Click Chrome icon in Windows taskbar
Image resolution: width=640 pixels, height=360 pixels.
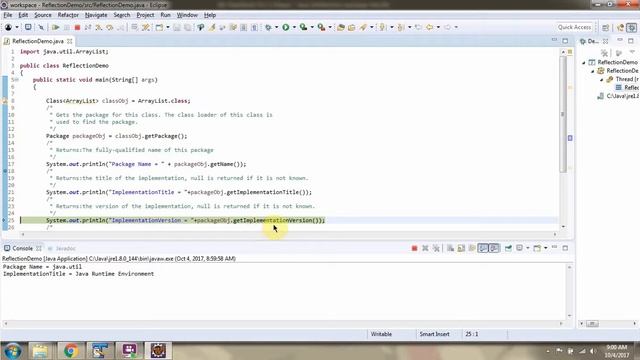(71, 351)
